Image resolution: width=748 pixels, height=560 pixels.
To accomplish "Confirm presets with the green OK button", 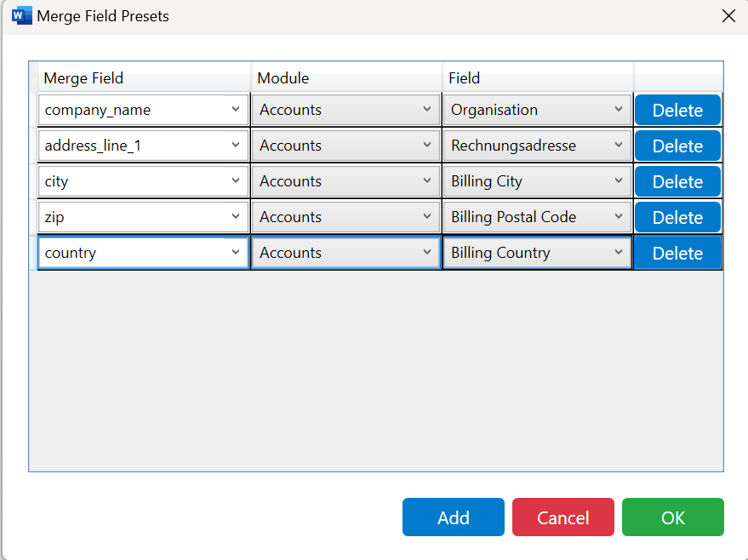I will (672, 517).
